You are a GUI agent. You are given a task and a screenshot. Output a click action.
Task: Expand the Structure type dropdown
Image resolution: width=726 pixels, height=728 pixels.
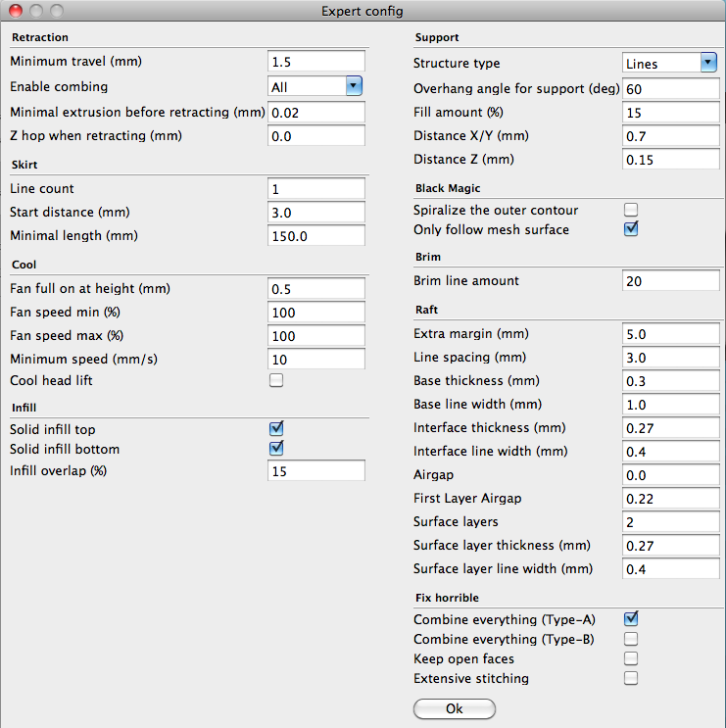[x=670, y=64]
